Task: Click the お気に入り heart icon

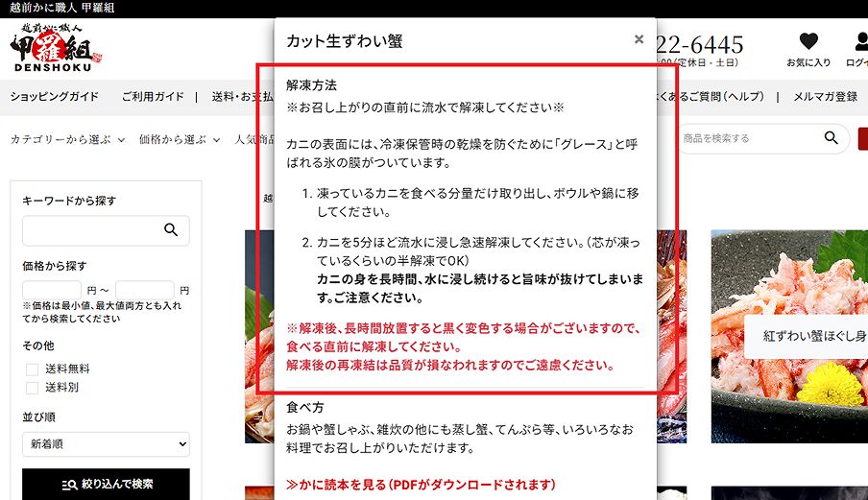Action: (x=808, y=42)
